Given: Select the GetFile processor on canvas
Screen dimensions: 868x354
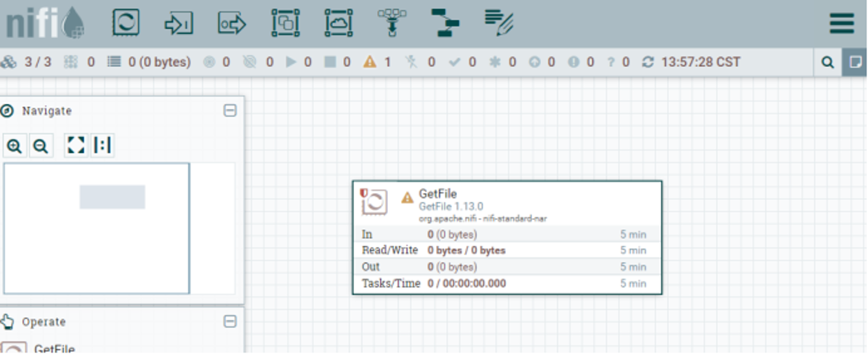Looking at the screenshot, I should pos(507,238).
